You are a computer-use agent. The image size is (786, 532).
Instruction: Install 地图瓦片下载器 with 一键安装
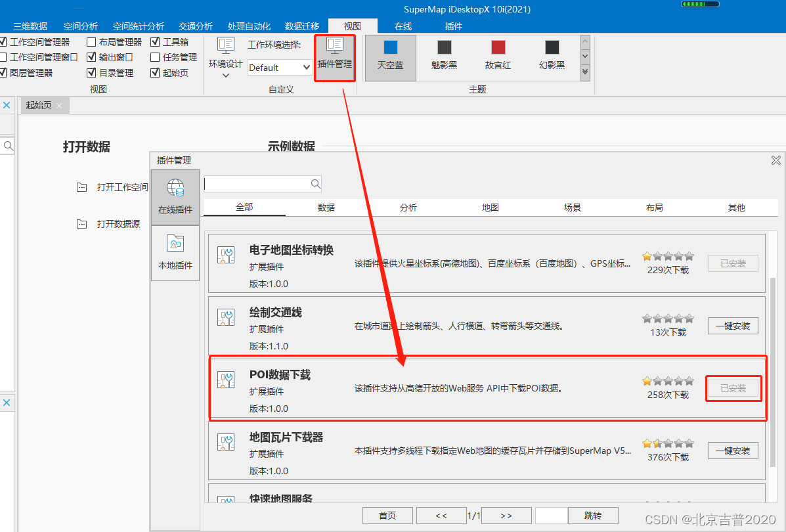[733, 451]
